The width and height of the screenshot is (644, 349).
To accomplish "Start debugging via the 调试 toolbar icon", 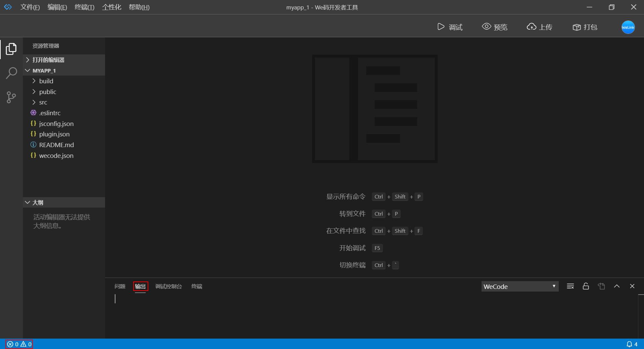I will tap(450, 27).
